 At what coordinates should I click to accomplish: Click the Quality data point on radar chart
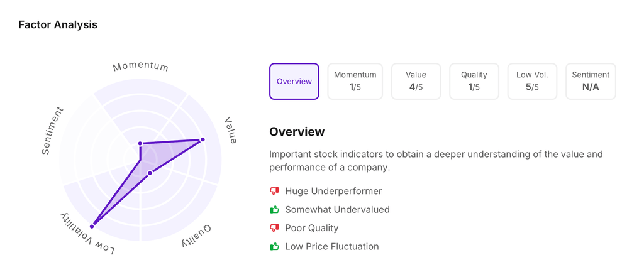[150, 173]
